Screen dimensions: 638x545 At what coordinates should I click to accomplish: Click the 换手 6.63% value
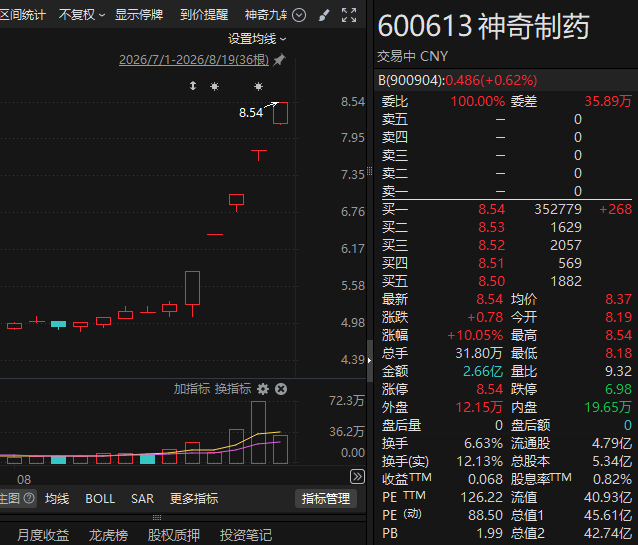click(483, 443)
